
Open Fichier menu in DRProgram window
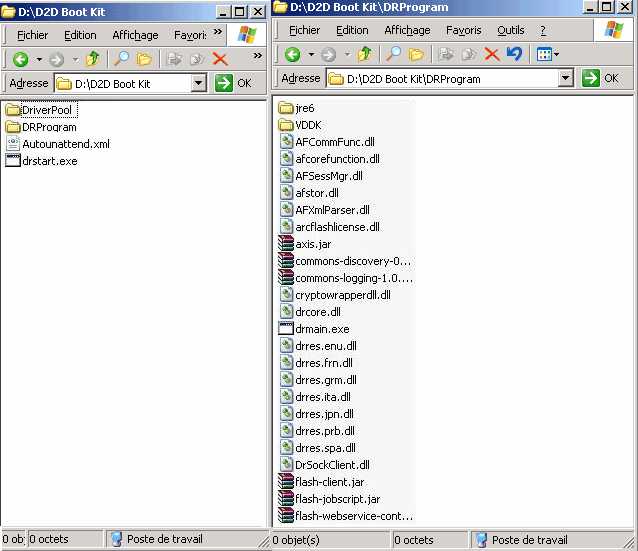pos(304,31)
